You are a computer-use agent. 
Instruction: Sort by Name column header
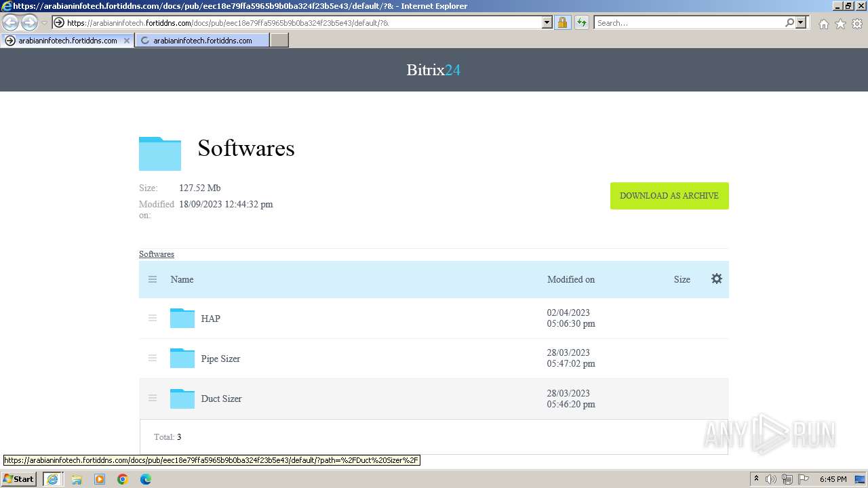[x=182, y=279]
